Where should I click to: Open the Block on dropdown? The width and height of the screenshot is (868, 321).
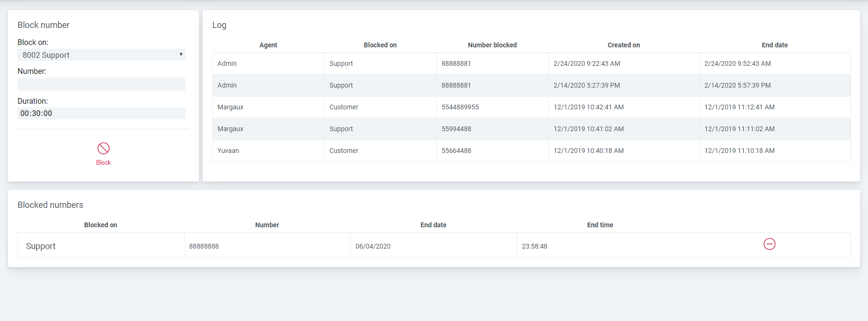coord(101,55)
